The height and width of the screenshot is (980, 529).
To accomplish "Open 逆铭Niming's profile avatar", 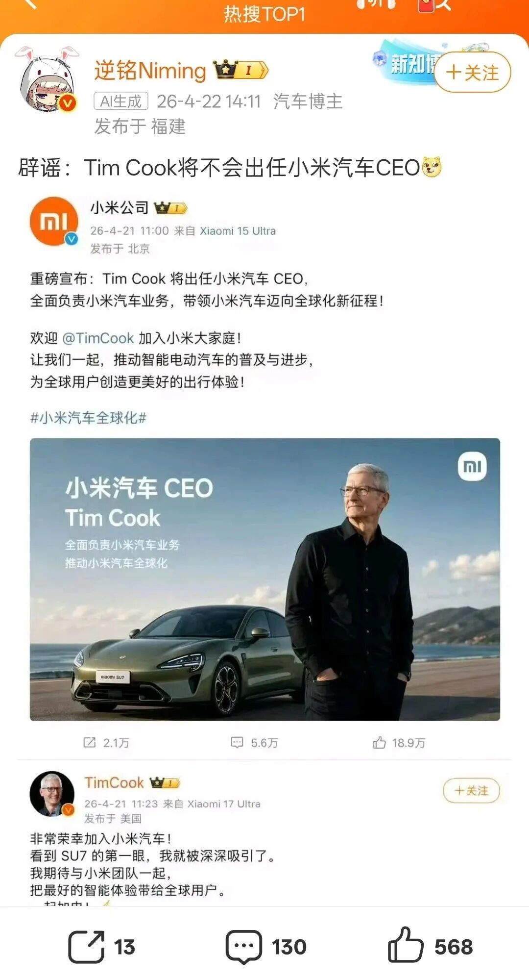I will coord(48,81).
